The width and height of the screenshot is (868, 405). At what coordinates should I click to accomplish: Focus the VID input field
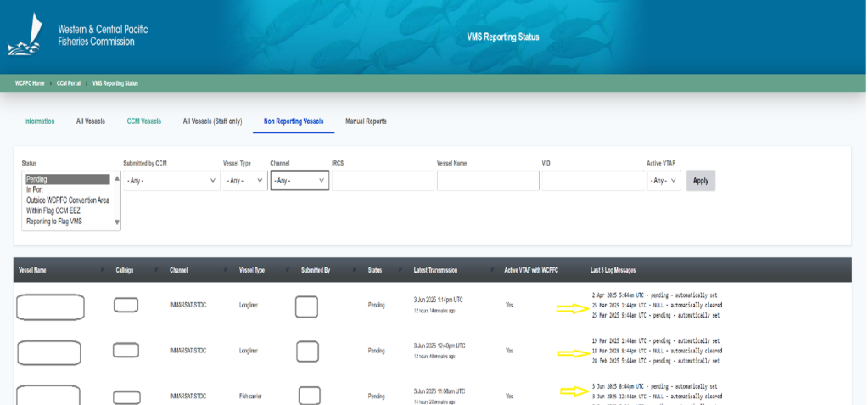(x=593, y=181)
